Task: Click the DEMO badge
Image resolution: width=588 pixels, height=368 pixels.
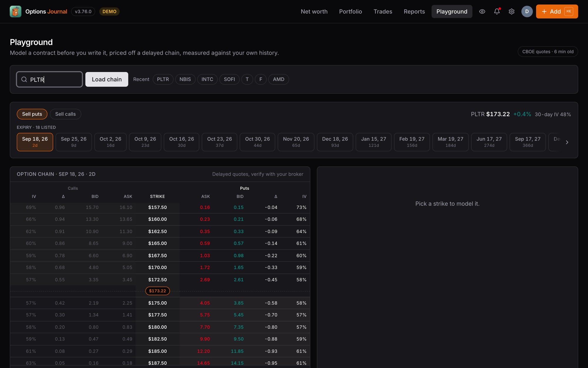Action: click(109, 11)
